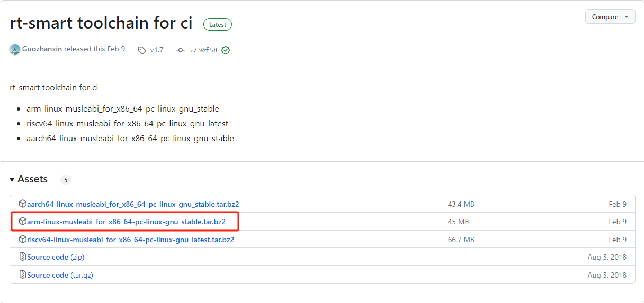Collapse the Assets section triangle

[12, 180]
